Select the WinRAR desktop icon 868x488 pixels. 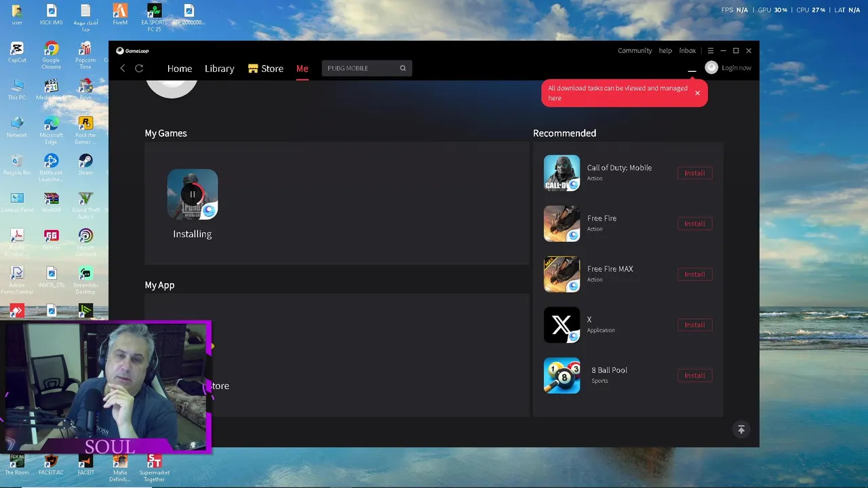click(x=51, y=202)
